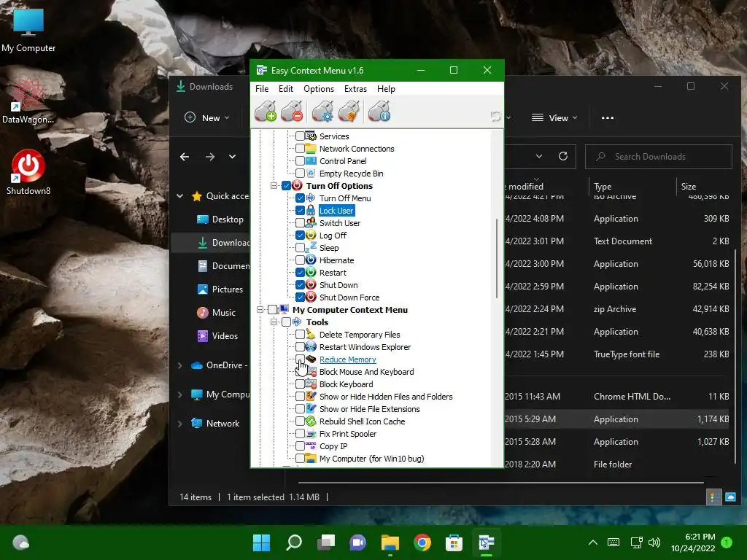Click the refresh icon in Downloads window
The height and width of the screenshot is (560, 747).
pyautogui.click(x=563, y=156)
